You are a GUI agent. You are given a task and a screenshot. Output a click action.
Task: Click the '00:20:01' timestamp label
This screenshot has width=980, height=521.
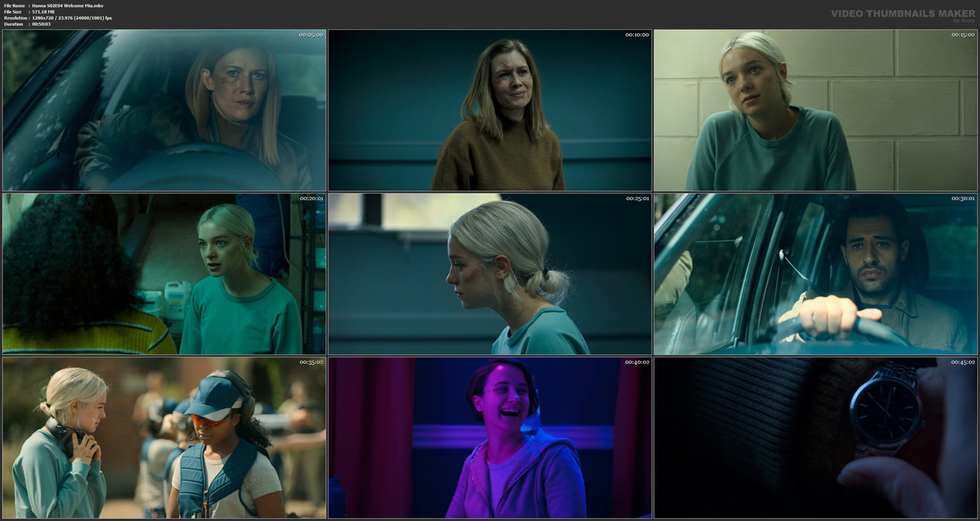311,198
